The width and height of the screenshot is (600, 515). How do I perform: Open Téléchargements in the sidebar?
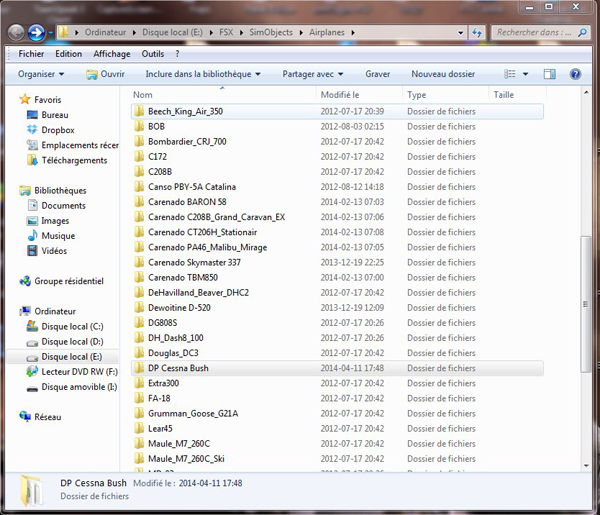click(74, 160)
